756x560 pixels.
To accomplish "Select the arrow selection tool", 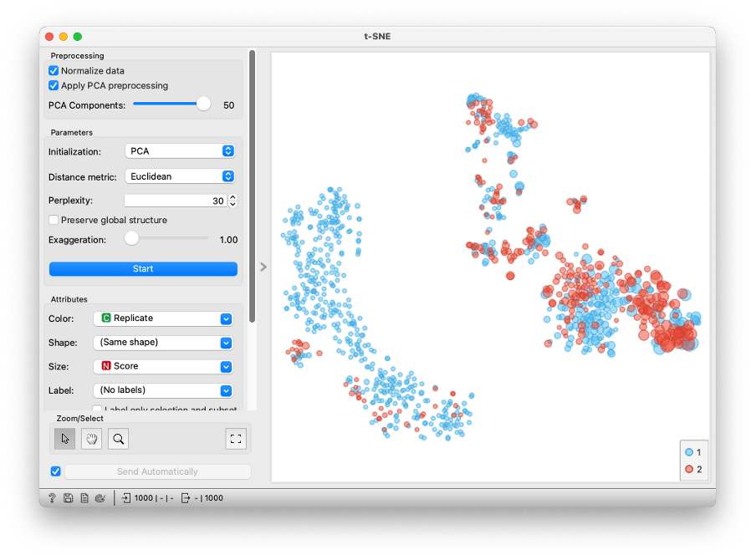I will [64, 439].
